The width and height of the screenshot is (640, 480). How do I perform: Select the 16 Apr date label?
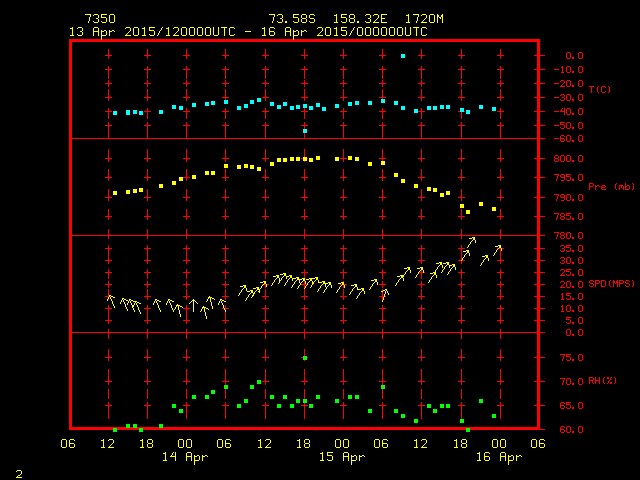(497, 457)
